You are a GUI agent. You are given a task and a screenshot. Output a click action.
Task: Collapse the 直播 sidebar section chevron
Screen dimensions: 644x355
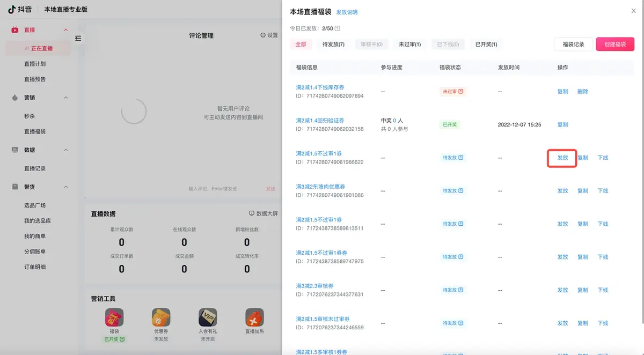click(66, 30)
